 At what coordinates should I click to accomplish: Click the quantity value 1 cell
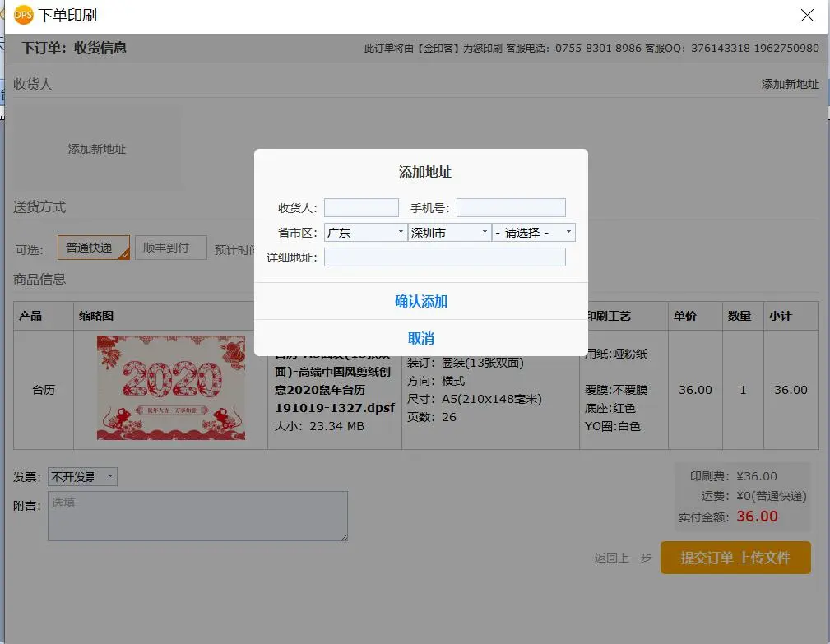743,390
